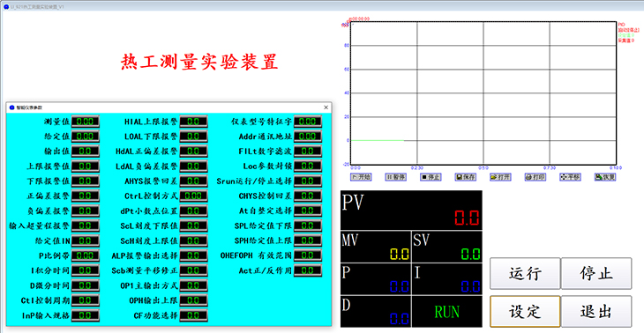Close the 智能仪表参数 parameter window
This screenshot has height=333, width=644.
[326, 107]
